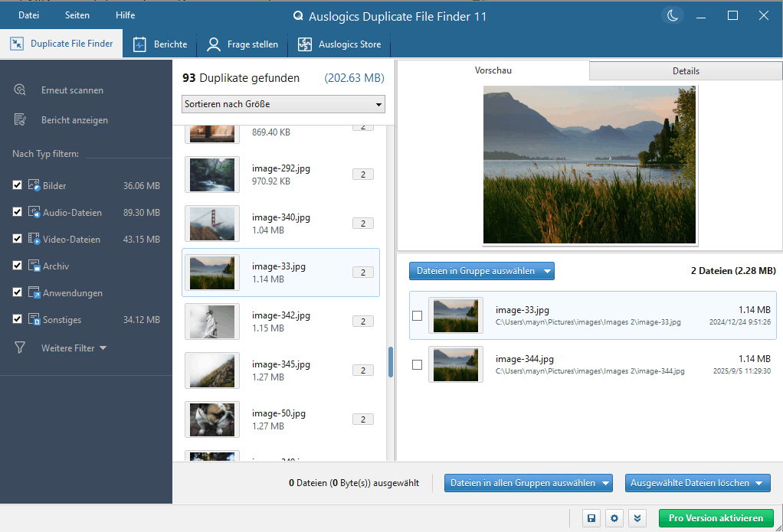Viewport: 783px width, 532px height.
Task: Click the Erneut scannen magnifier icon
Action: tap(19, 90)
